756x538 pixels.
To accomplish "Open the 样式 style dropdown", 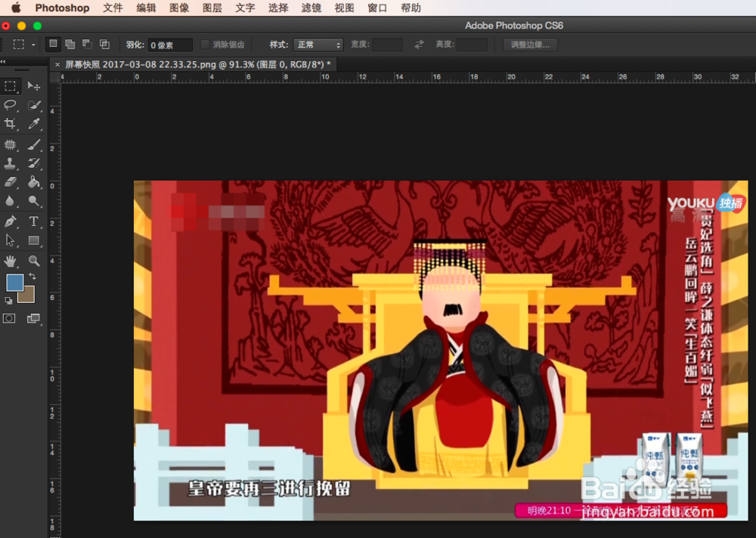I will point(318,44).
